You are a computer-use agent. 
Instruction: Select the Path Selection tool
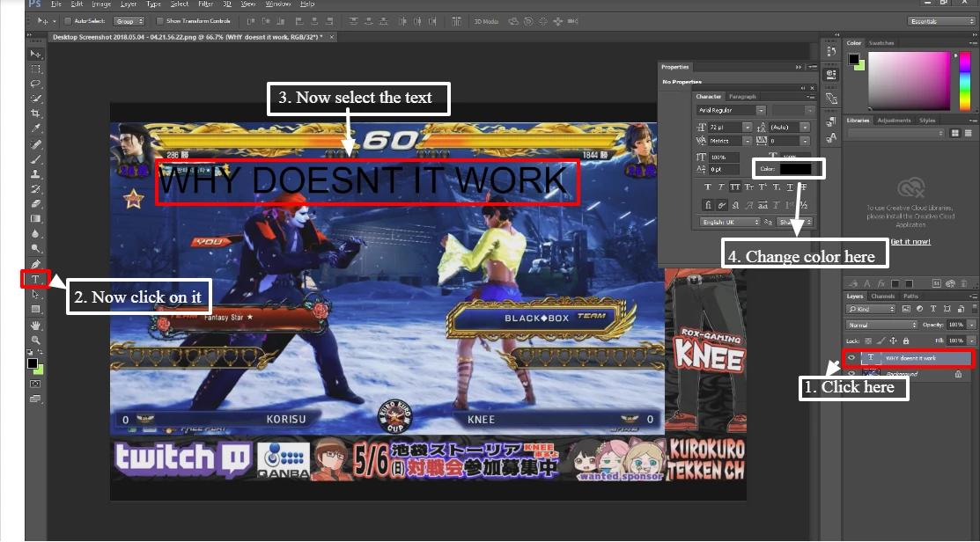35,294
